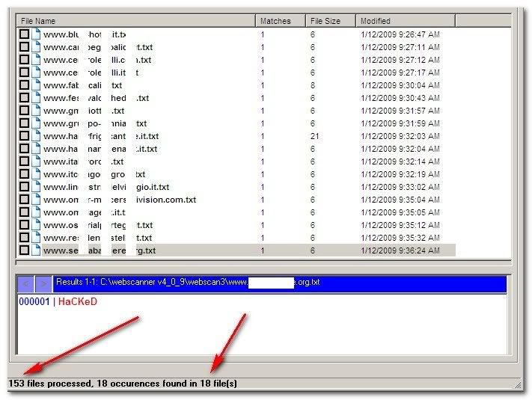Screen dimensions: 532x400
Task: Sort by the Matches column header
Action: click(281, 21)
